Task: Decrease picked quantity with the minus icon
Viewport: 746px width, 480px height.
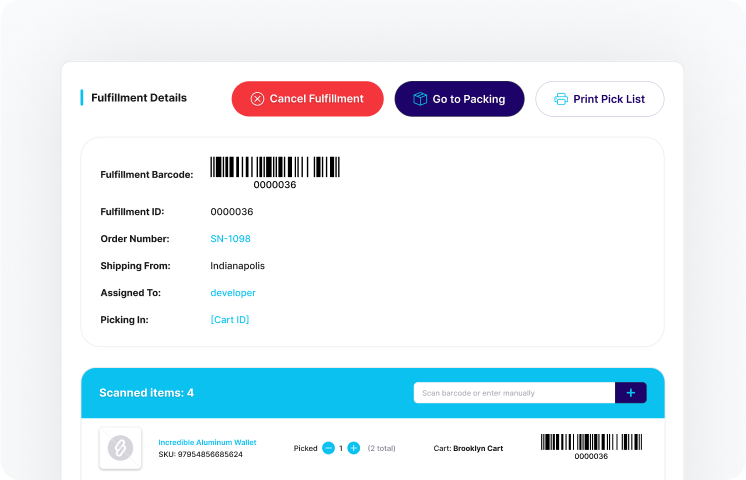Action: (x=328, y=448)
